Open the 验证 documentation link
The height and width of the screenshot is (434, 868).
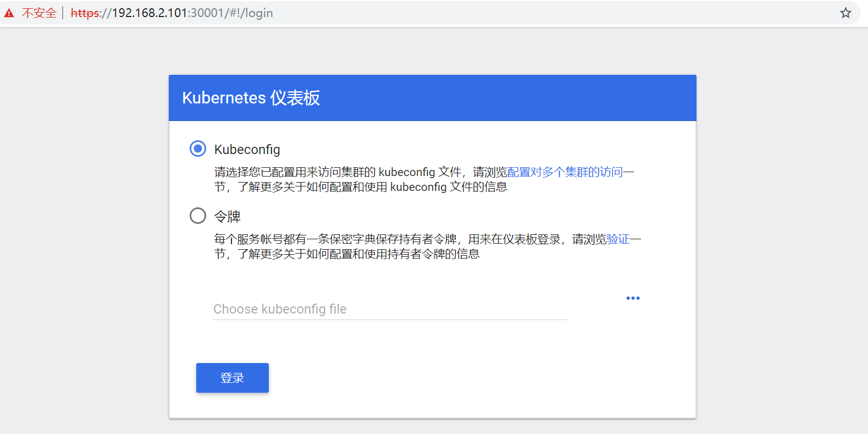(618, 239)
